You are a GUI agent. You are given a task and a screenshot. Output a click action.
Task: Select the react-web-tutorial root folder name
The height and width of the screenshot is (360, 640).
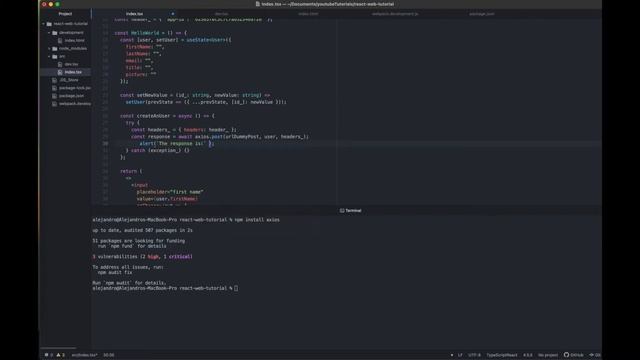(x=70, y=24)
